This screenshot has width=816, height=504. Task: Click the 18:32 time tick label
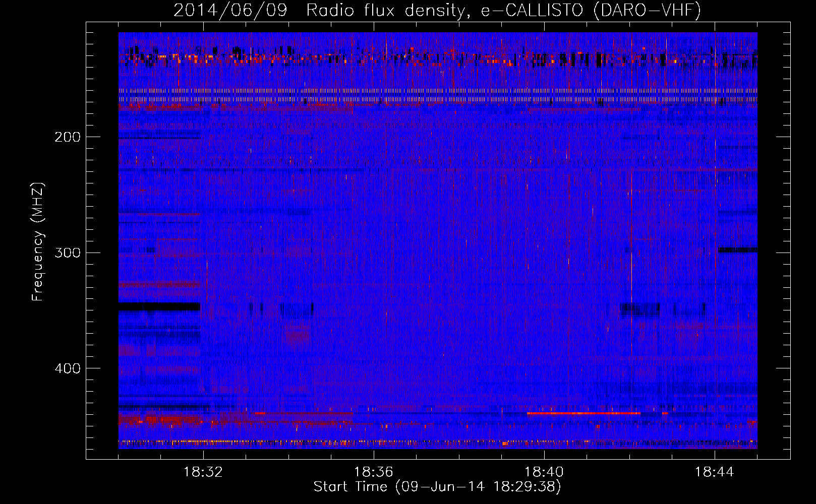tap(203, 472)
